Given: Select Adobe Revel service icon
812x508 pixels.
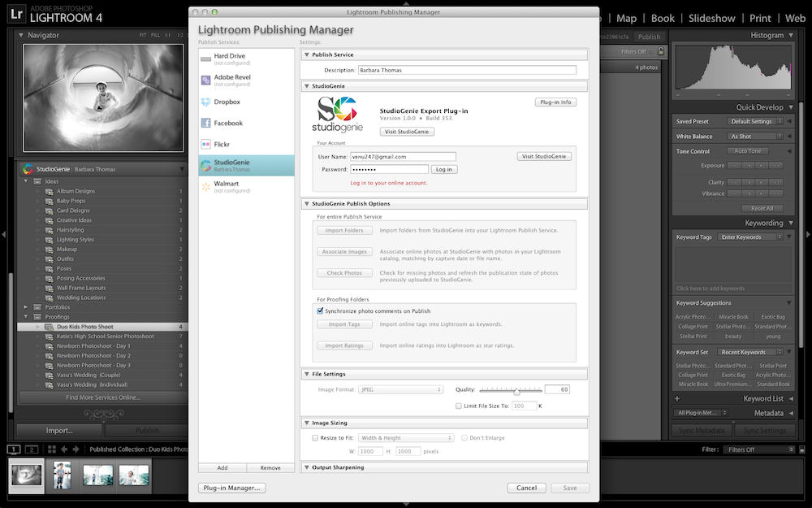Looking at the screenshot, I should click(205, 80).
